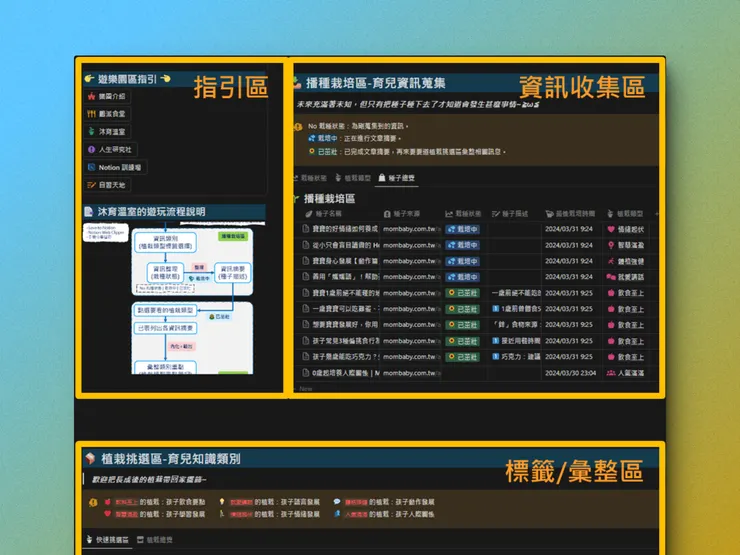Click page icon of 寶寶的好情緒如何養成 row
Image resolution: width=740 pixels, height=555 pixels.
point(305,229)
